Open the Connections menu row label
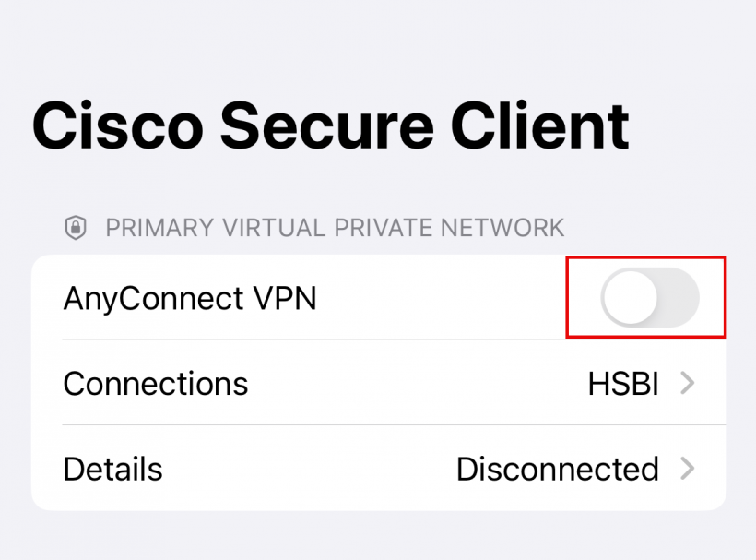Viewport: 756px width, 560px height. [156, 384]
